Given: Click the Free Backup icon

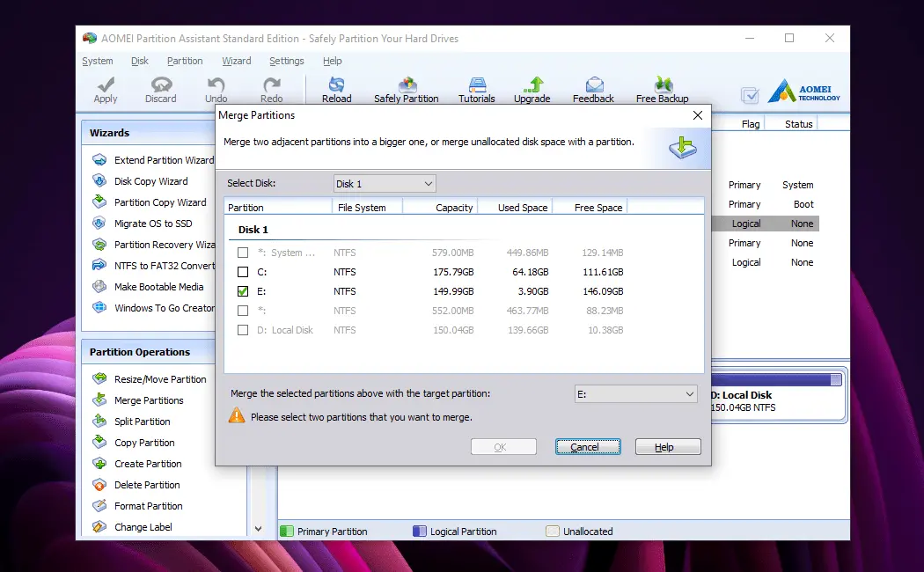Looking at the screenshot, I should pyautogui.click(x=663, y=84).
